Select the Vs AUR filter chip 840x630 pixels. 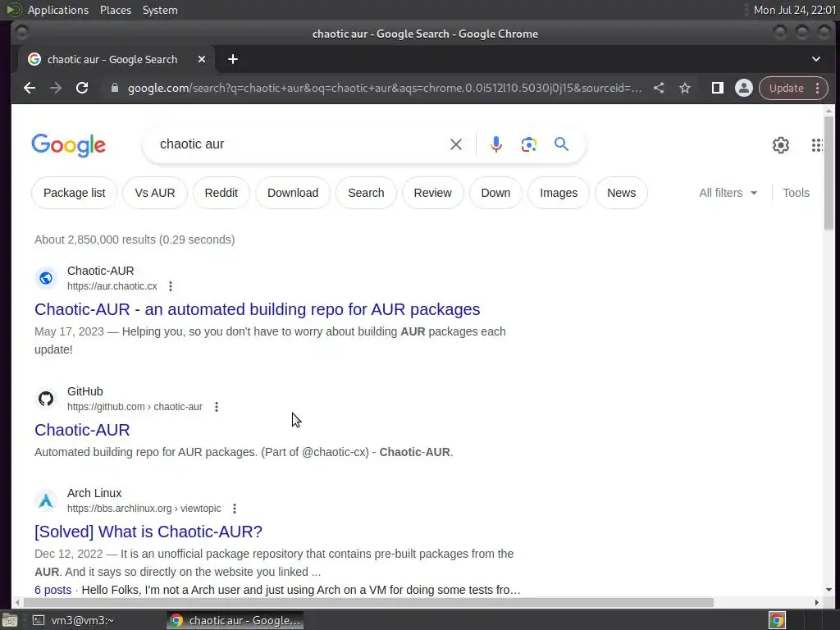point(155,193)
